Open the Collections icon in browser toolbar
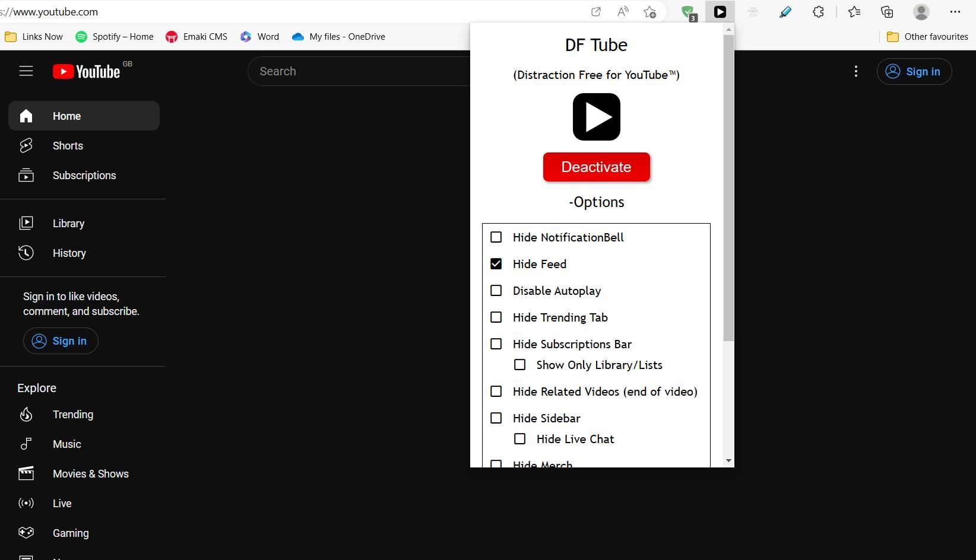Viewport: 976px width, 560px height. point(887,12)
